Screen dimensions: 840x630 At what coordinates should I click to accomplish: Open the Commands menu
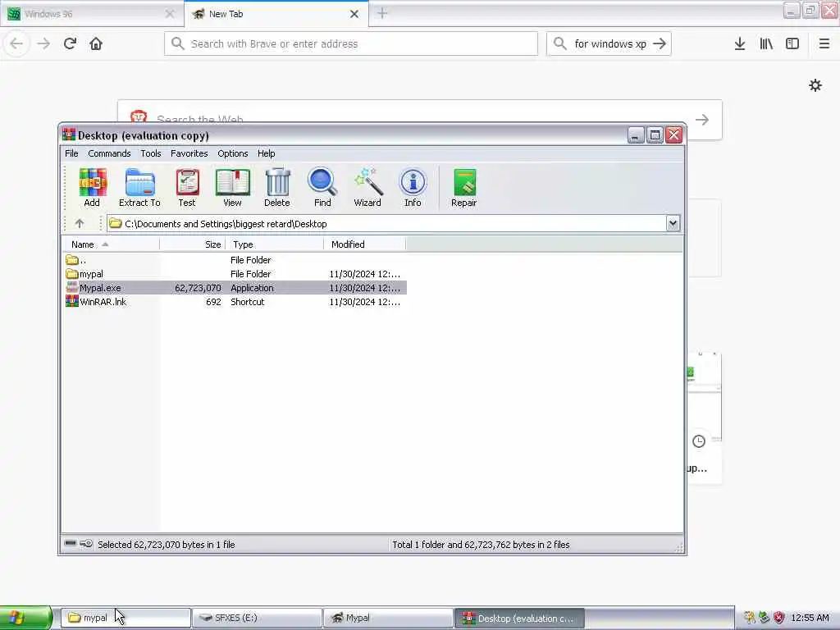(x=109, y=153)
